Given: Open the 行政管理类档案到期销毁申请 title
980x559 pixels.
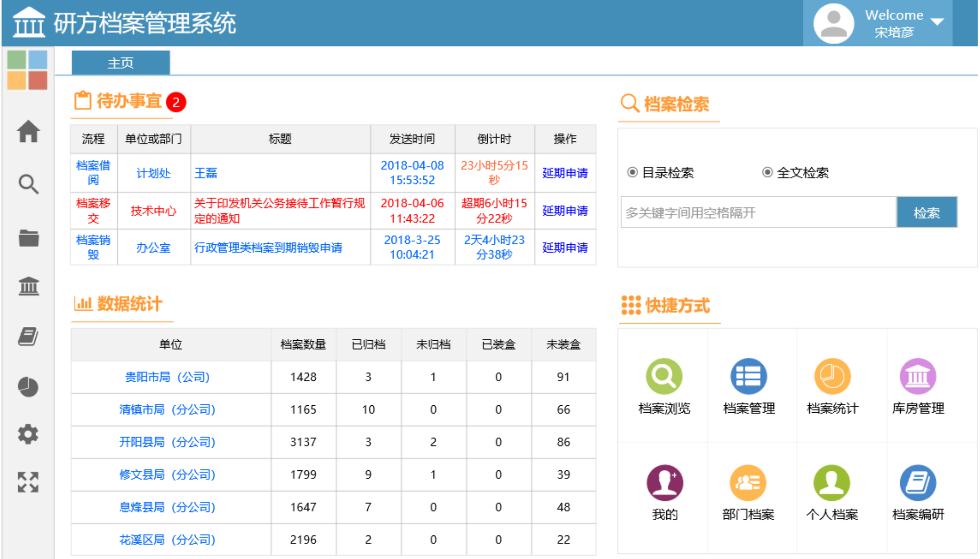Looking at the screenshot, I should [268, 248].
